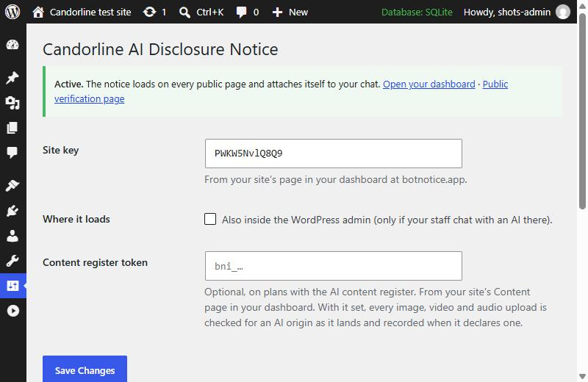The height and width of the screenshot is (382, 588).
Task: Open the comments bubble in admin bar
Action: pyautogui.click(x=248, y=12)
